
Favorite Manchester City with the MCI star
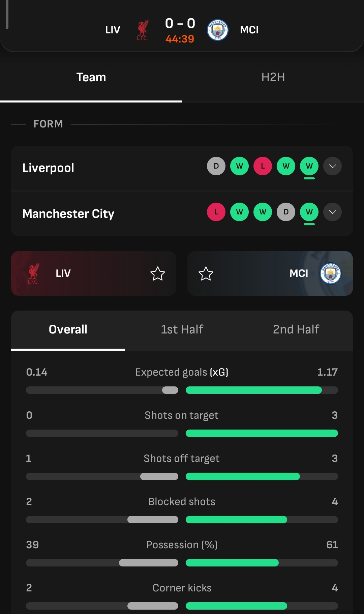[206, 273]
